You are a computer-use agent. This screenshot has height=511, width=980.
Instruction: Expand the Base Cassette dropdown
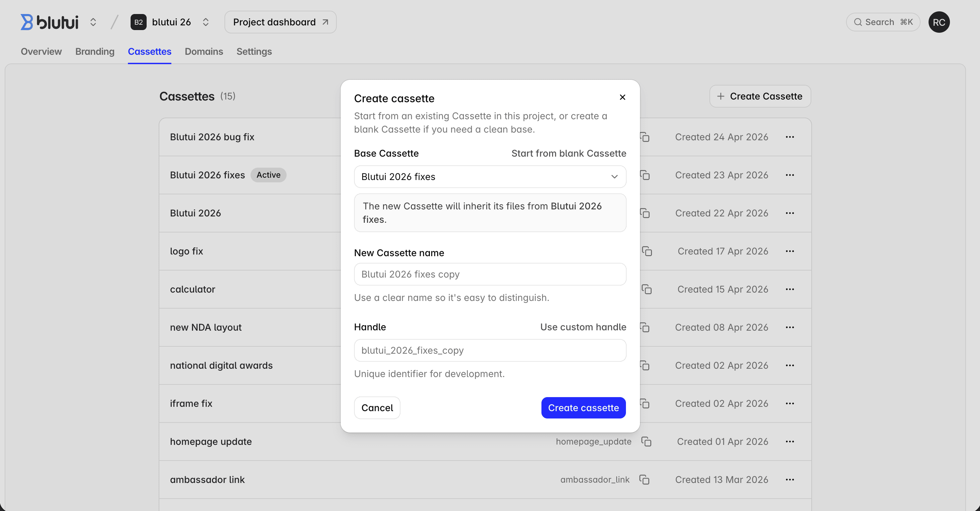point(490,177)
